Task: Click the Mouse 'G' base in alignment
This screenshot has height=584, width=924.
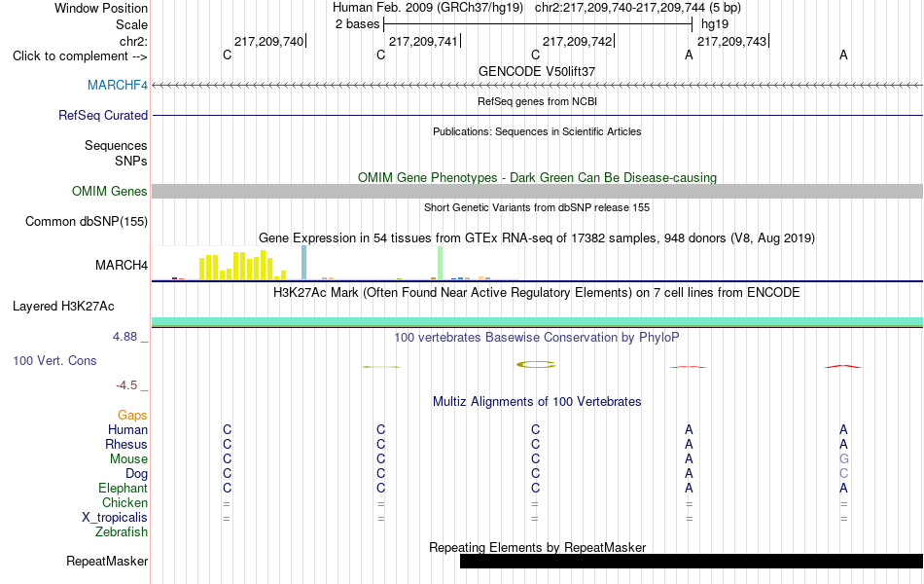Action: tap(844, 459)
